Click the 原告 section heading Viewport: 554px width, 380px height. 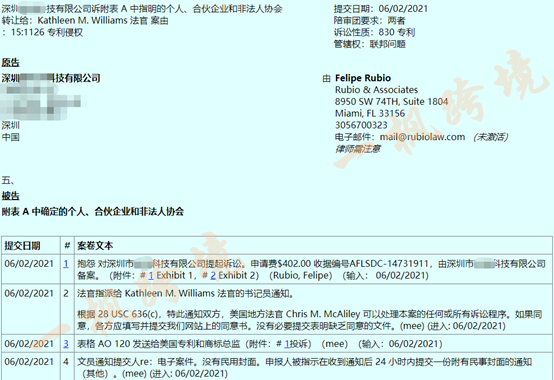pos(11,63)
